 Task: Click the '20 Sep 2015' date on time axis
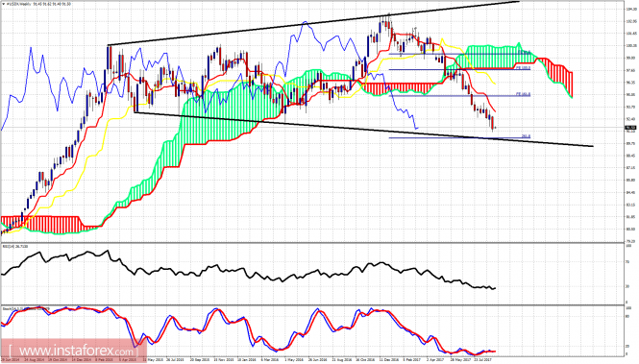[200, 360]
